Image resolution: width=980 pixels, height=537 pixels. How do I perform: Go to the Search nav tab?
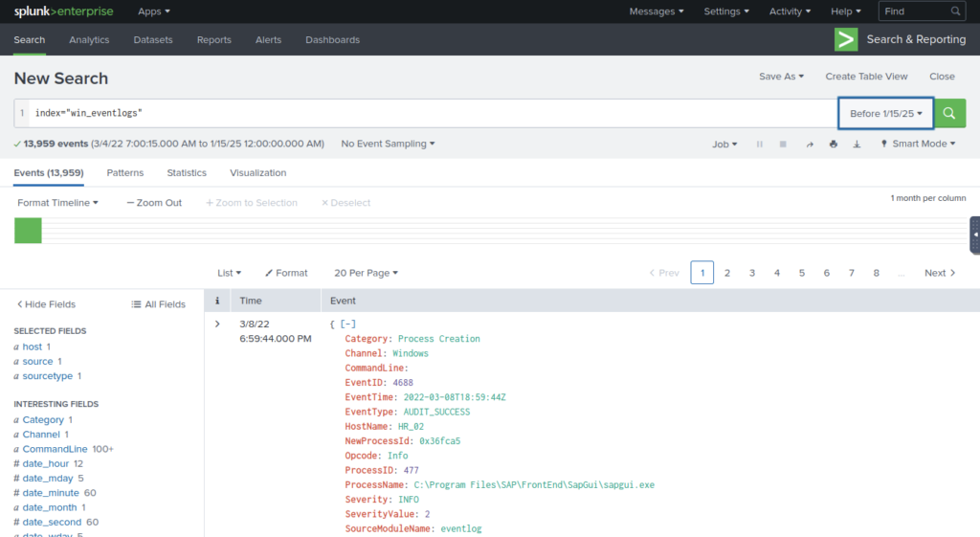pyautogui.click(x=30, y=39)
